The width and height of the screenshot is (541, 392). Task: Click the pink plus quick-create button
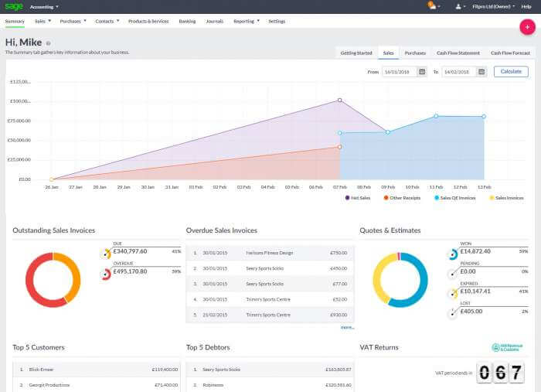527,27
